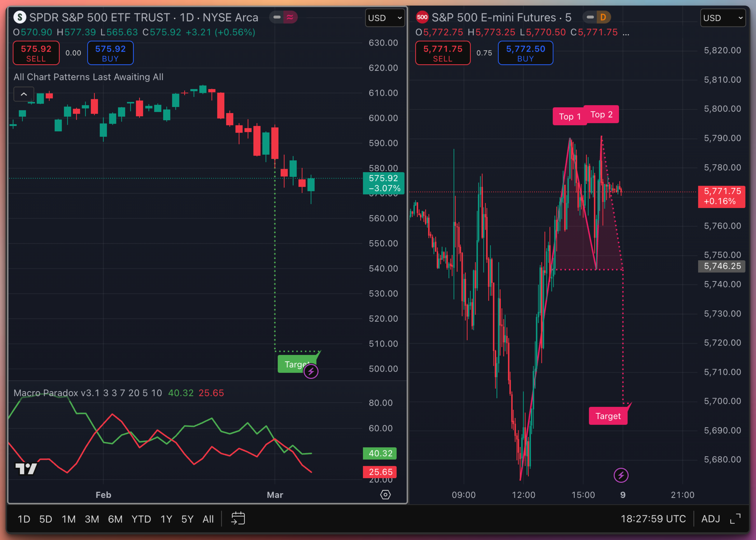This screenshot has height=540, width=756.
Task: Click the fullscreen expand arrows icon
Action: pos(735,519)
